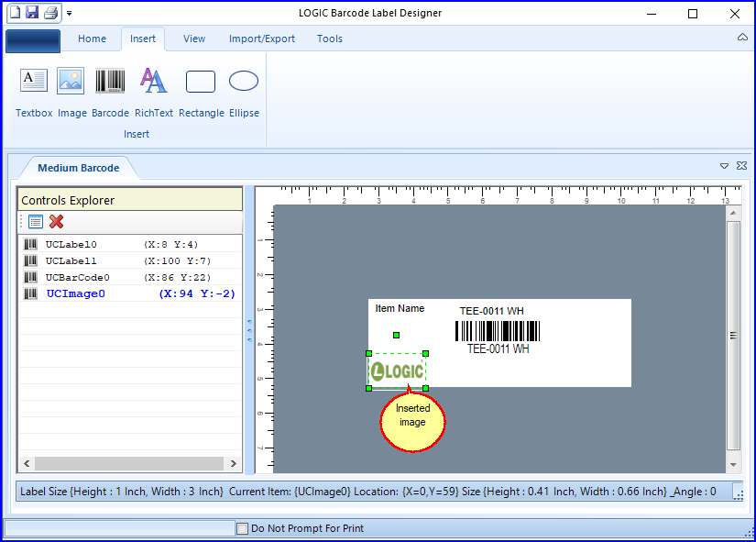Click the right arrow of Controls Explorer scrollbar

(x=234, y=464)
